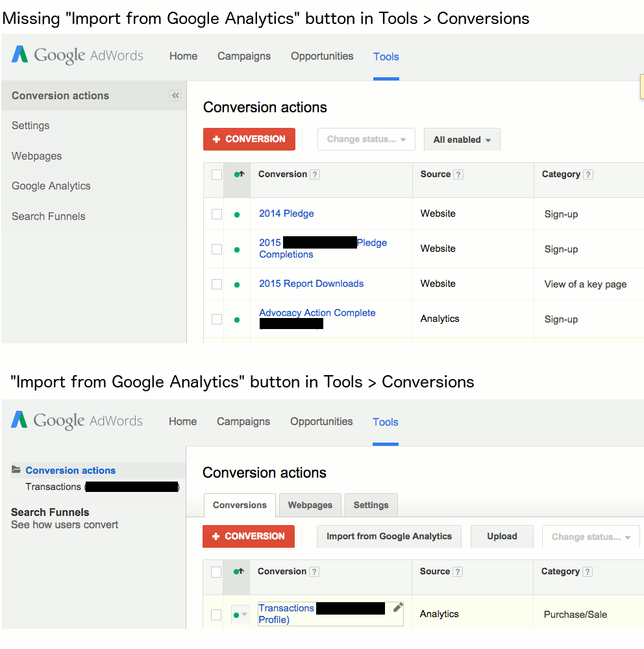Open Campaigns in the upper navigation
The image size is (644, 649).
[x=244, y=56]
